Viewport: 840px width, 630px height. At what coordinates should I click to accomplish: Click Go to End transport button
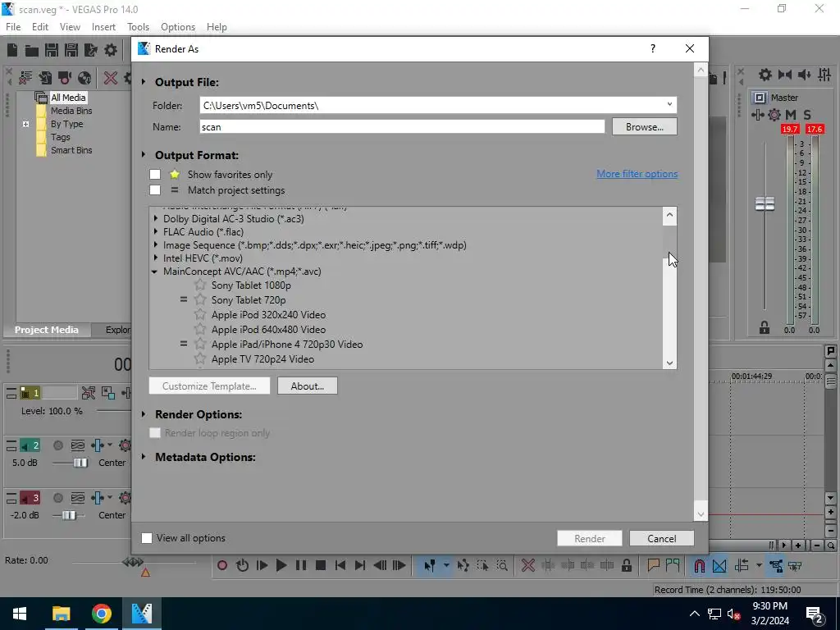tap(360, 565)
